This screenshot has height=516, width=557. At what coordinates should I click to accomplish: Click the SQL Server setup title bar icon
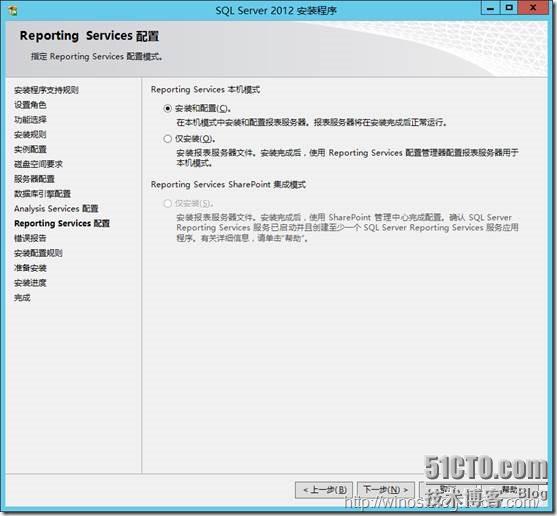point(12,10)
